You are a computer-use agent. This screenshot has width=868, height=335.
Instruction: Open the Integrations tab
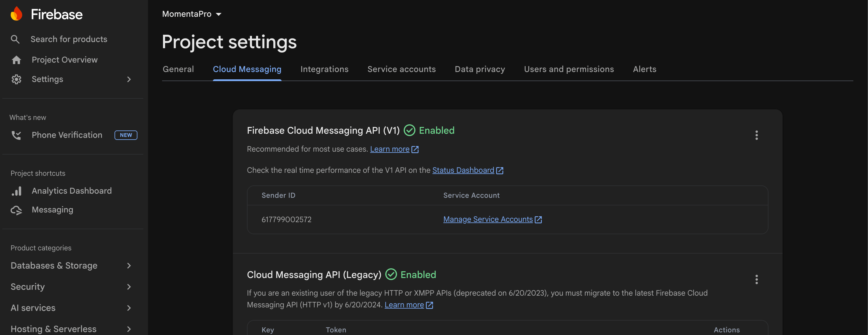(x=324, y=69)
